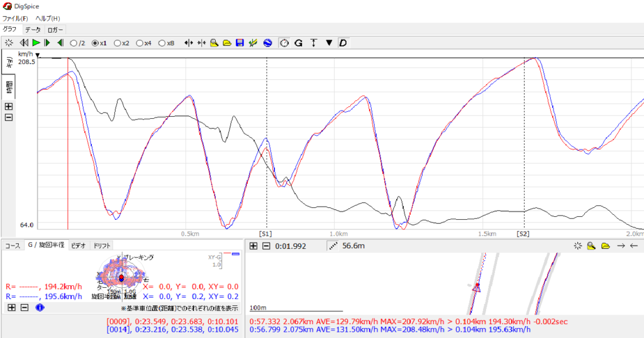Click the blue globe icon in toolbar
The image size is (644, 338).
(x=267, y=43)
